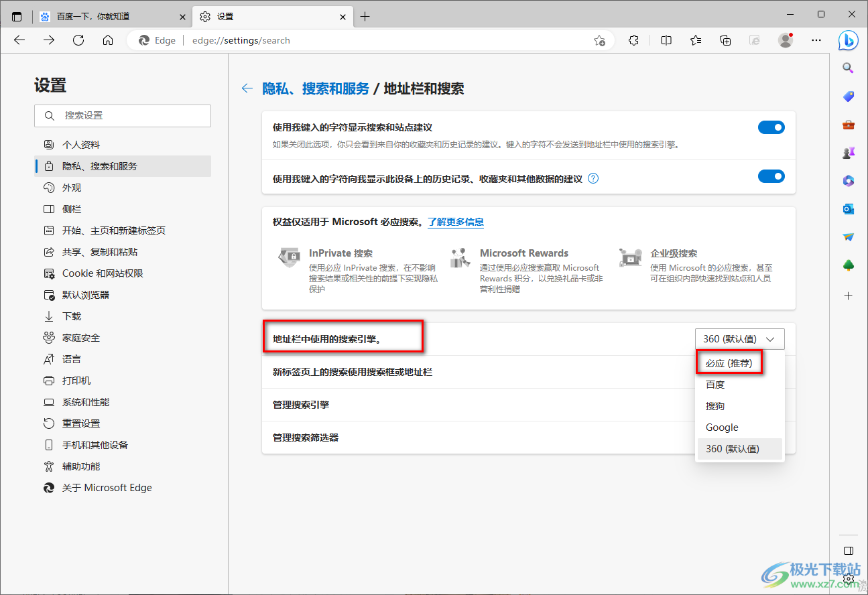Click the back arrow beside the breadcrumb
Viewport: 868px width, 595px height.
[247, 88]
